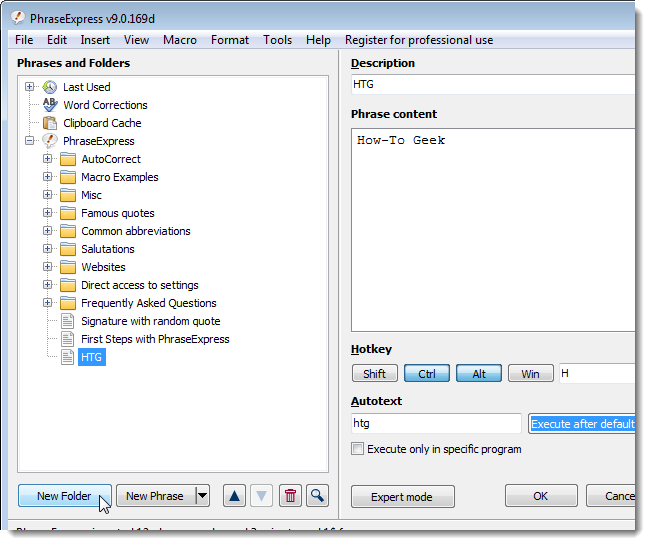Click the AutoCorrect folder icon
Viewport: 650px width, 545px height.
point(68,159)
